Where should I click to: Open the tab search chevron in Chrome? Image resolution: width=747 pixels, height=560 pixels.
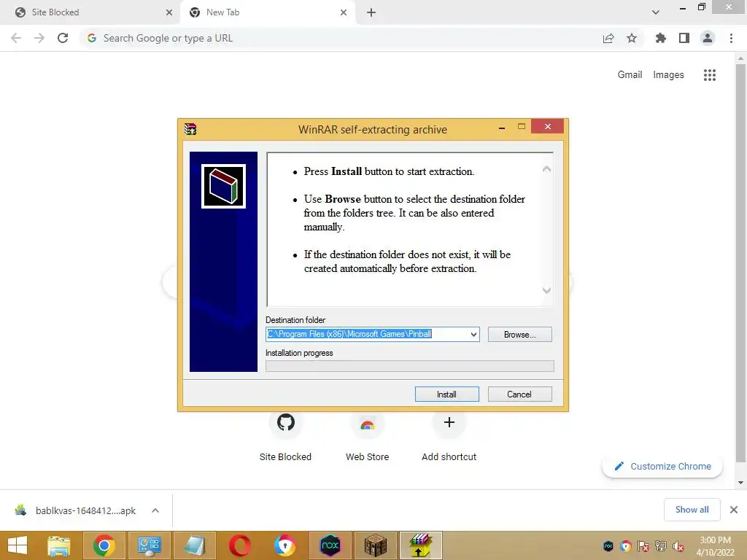(656, 12)
